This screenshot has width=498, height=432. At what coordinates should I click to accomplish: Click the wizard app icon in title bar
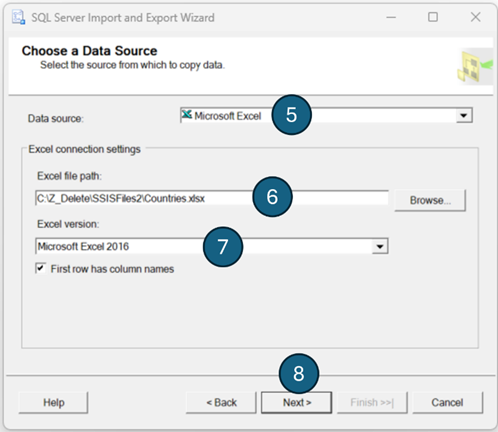[x=18, y=17]
